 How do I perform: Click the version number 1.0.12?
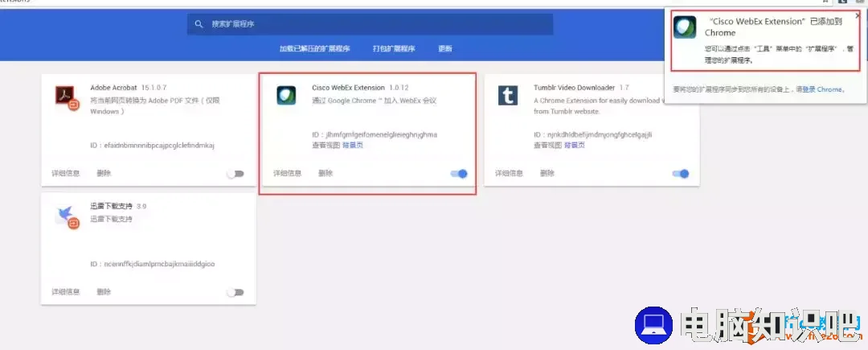click(x=399, y=88)
